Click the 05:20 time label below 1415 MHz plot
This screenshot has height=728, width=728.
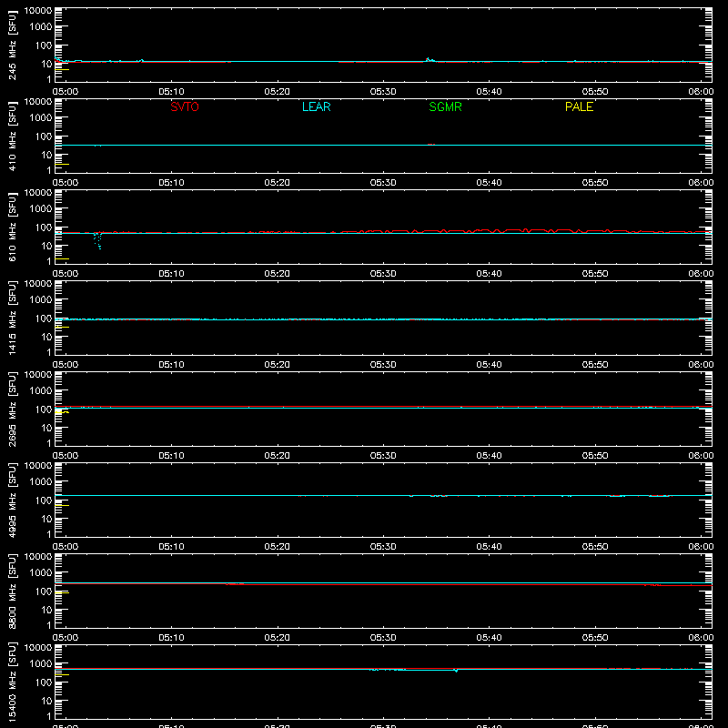click(x=278, y=365)
